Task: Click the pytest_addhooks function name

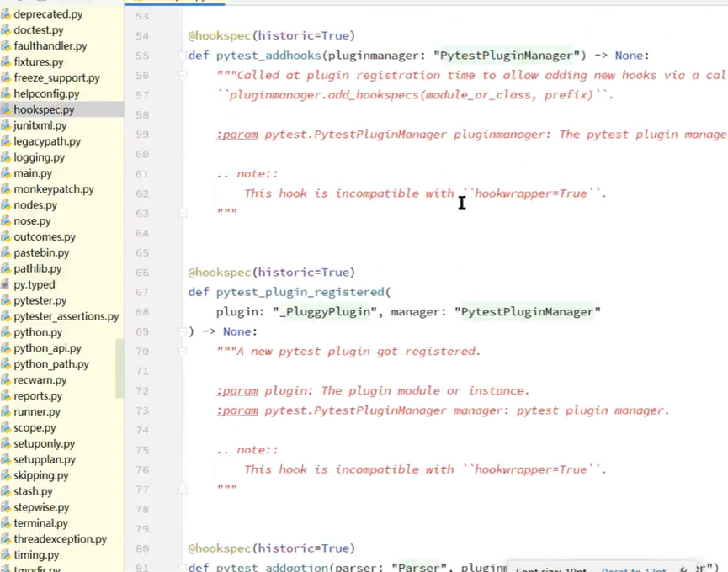Action: click(x=268, y=56)
